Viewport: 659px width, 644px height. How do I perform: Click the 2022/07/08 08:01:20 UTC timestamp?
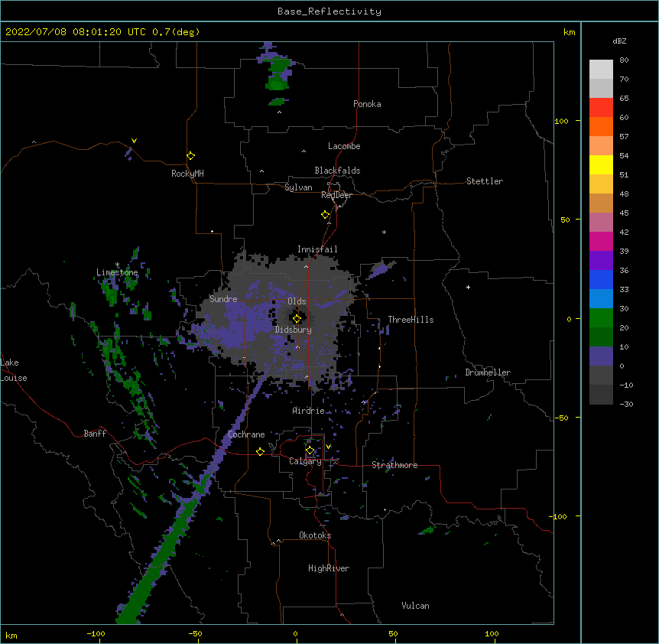75,32
